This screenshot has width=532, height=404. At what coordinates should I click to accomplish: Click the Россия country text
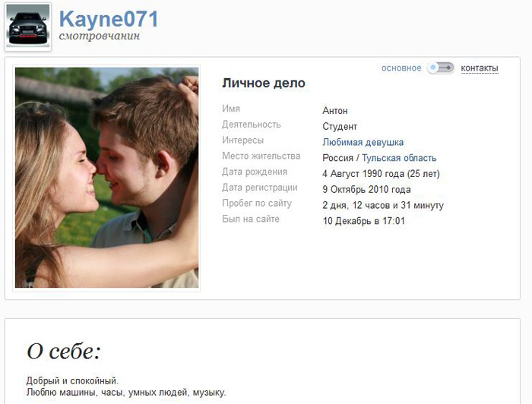click(x=337, y=158)
